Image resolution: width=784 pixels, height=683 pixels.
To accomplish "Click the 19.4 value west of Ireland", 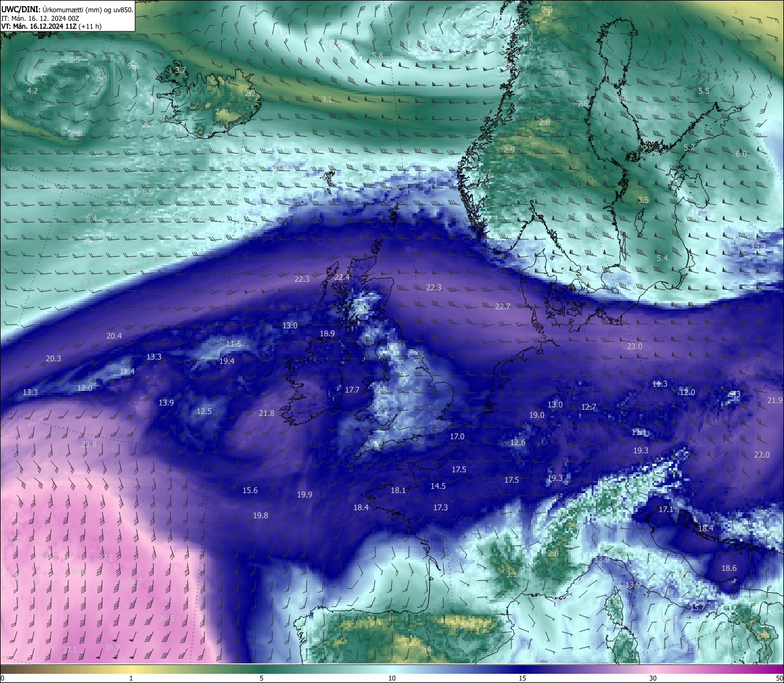I will (227, 361).
